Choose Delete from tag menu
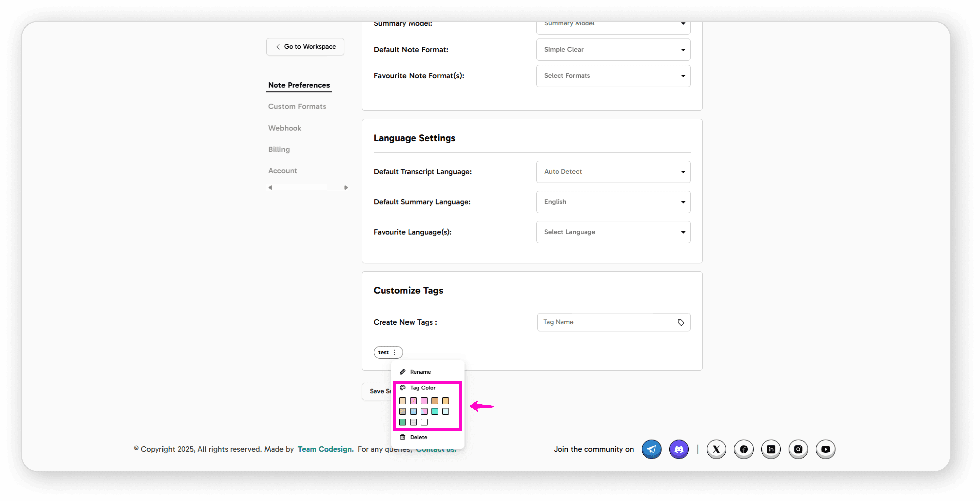Viewport: 980px width, 501px height. (x=418, y=437)
